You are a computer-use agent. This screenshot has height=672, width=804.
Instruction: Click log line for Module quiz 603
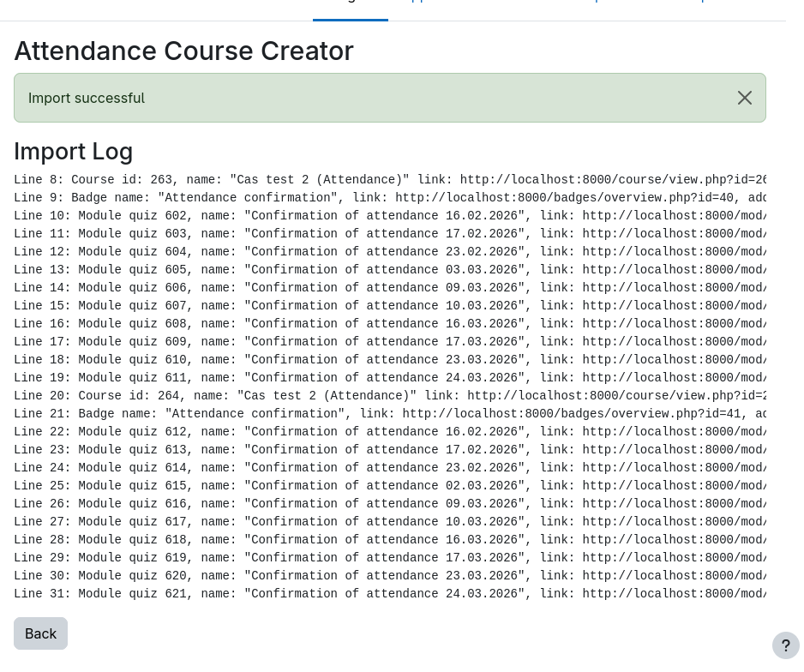(390, 233)
